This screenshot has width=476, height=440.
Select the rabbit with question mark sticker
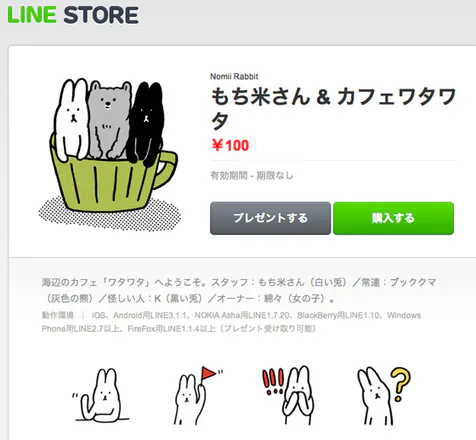383,396
